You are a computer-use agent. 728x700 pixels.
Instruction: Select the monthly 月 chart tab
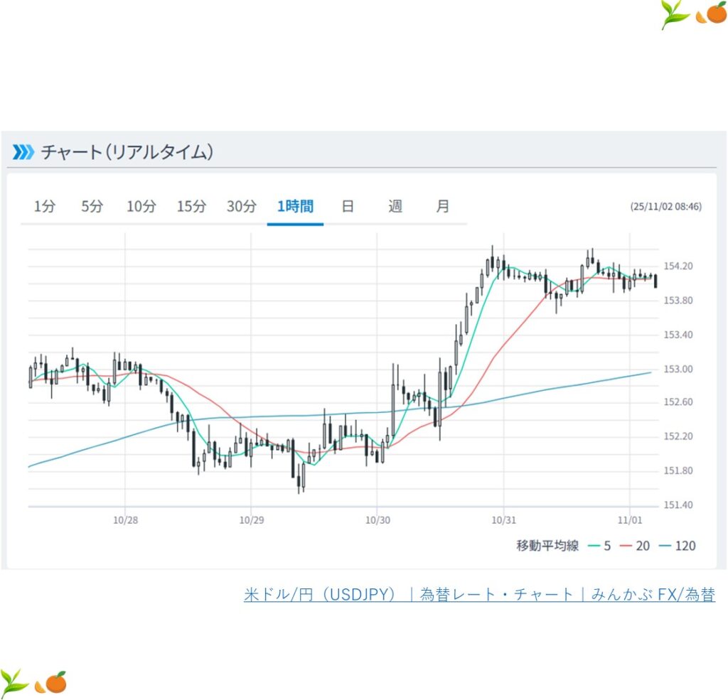pos(442,207)
